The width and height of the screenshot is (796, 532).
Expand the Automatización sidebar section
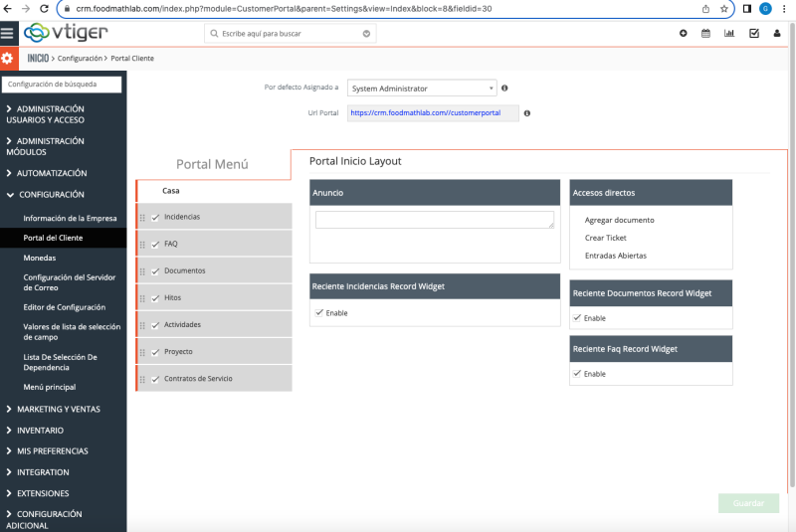click(x=52, y=173)
